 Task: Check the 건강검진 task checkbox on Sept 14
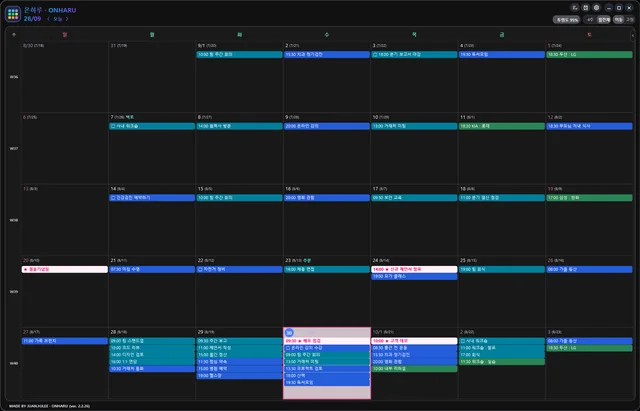(113, 198)
